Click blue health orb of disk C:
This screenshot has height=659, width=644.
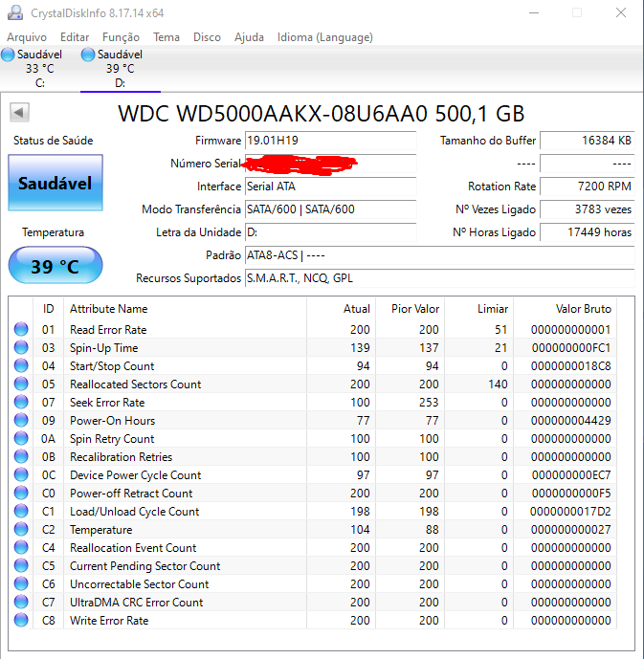click(x=8, y=55)
